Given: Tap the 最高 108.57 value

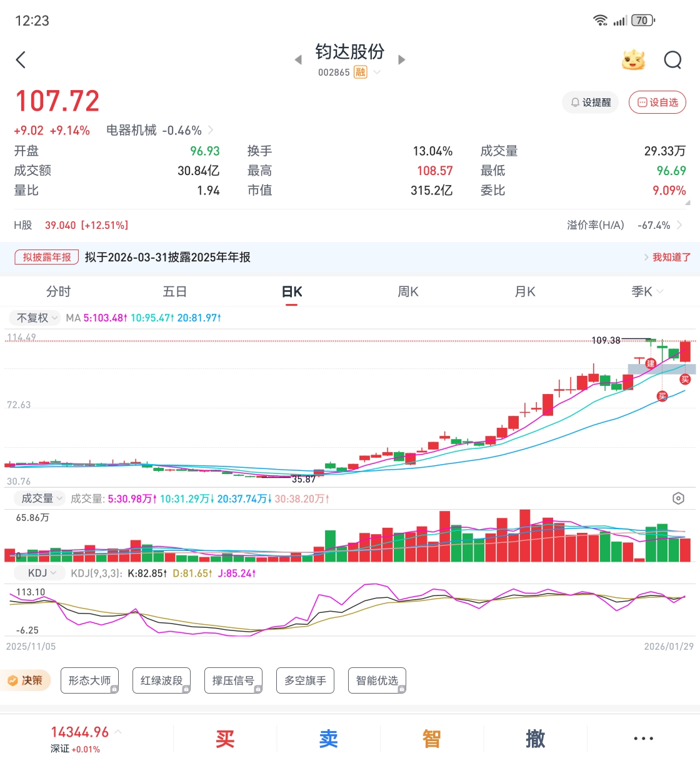Looking at the screenshot, I should (435, 171).
